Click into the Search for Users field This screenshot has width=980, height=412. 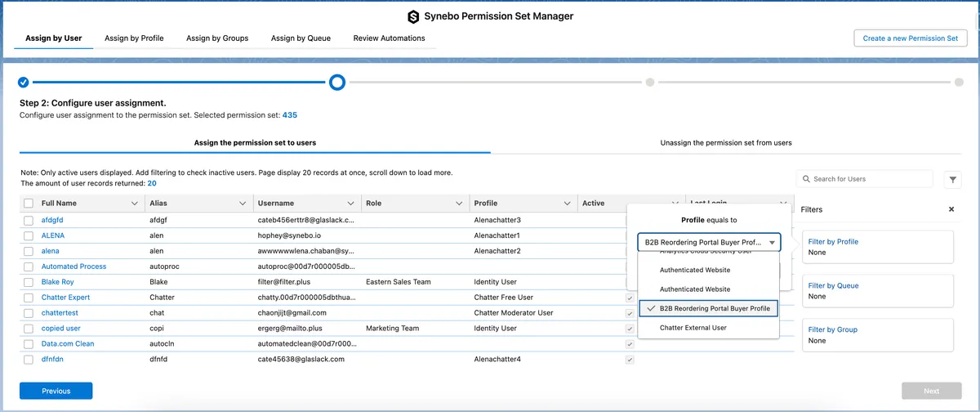coord(864,179)
